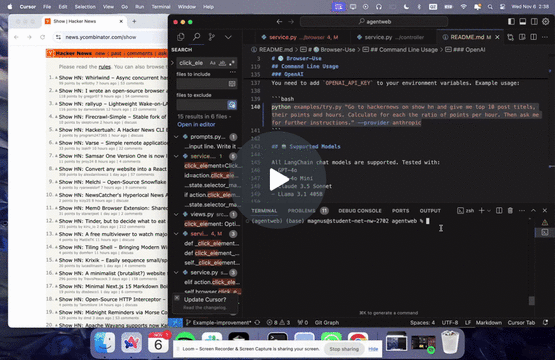Close the README.md tab

497,37
